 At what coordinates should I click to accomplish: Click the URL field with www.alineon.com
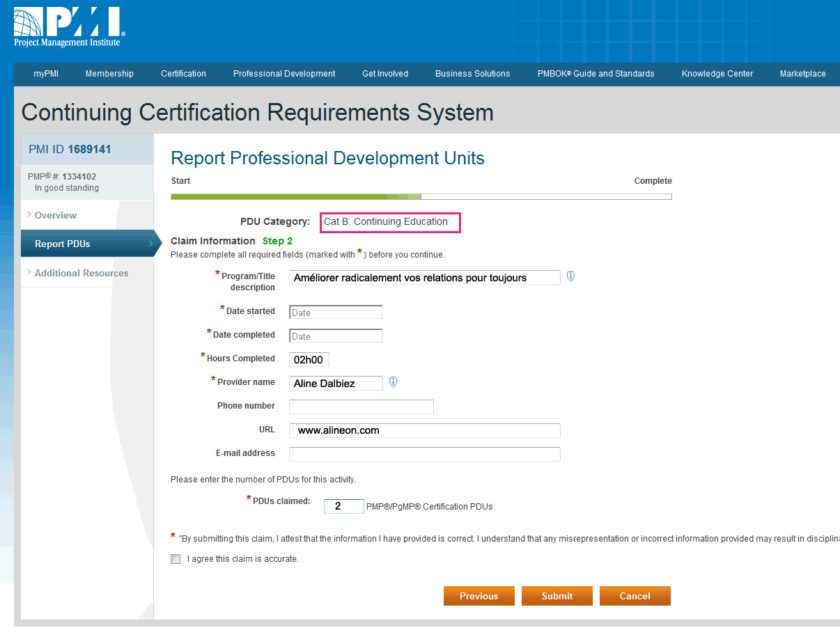tap(425, 430)
